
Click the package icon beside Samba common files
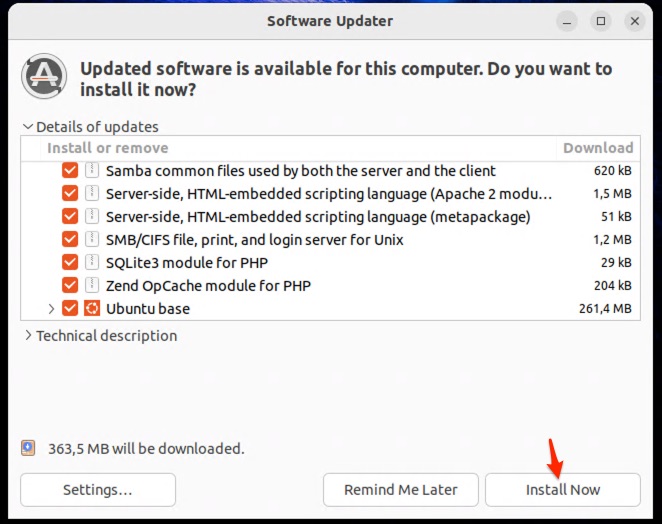pos(92,170)
